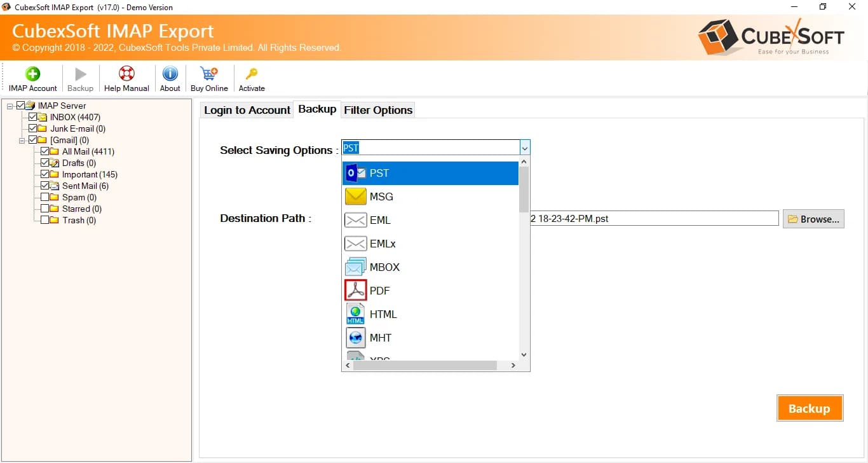Click the IMAP Account toolbar icon

pyautogui.click(x=32, y=74)
